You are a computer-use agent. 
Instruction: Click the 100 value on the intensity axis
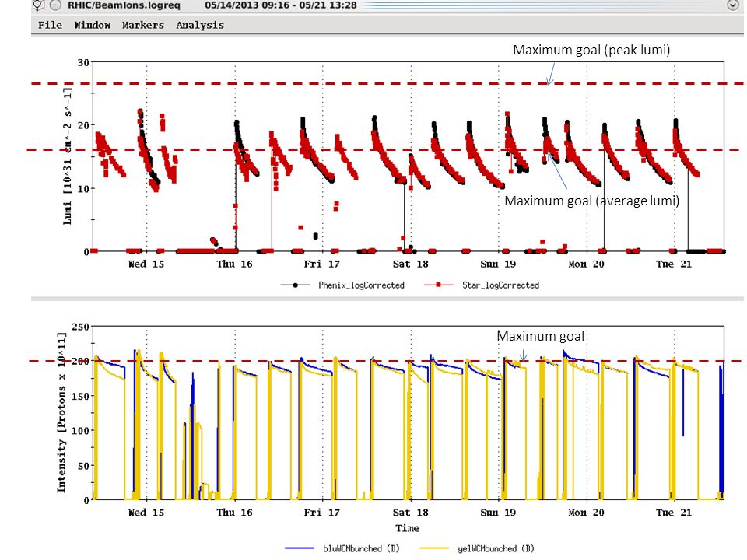pyautogui.click(x=80, y=430)
